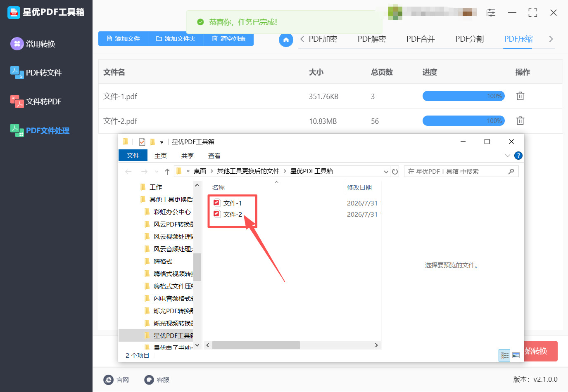Open the 主页 ribbon tab in Explorer

coord(161,156)
